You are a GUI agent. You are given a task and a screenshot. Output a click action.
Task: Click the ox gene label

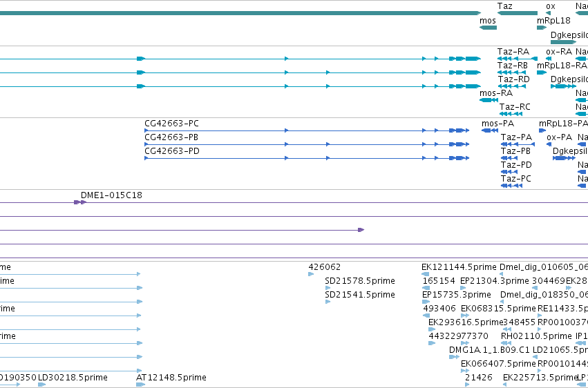[550, 6]
